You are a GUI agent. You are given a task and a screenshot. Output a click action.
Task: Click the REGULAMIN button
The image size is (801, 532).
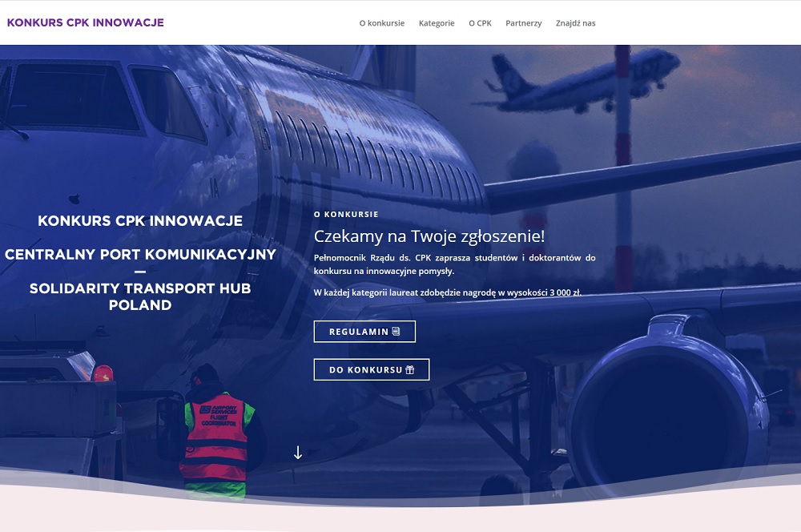[364, 332]
